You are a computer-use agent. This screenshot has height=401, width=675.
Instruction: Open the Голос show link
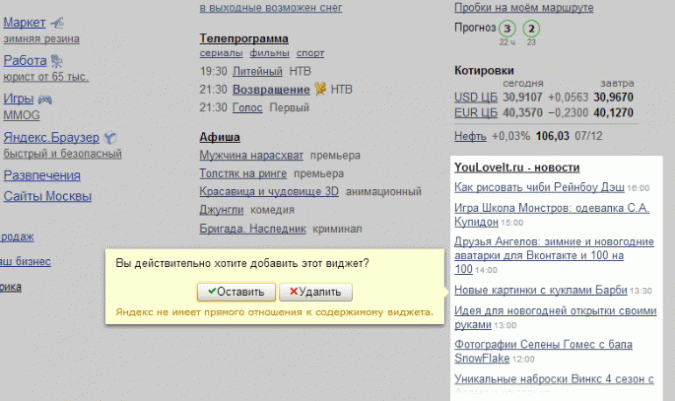point(248,107)
